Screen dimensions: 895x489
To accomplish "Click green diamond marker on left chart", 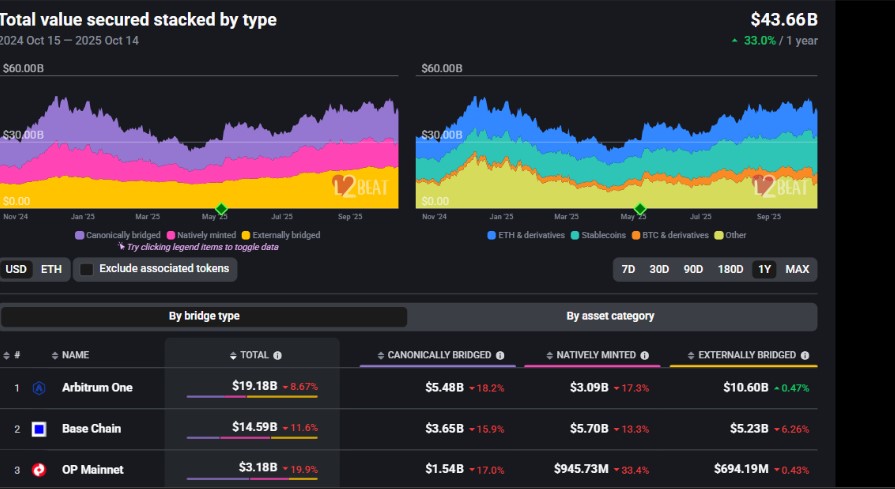I will click(x=221, y=209).
